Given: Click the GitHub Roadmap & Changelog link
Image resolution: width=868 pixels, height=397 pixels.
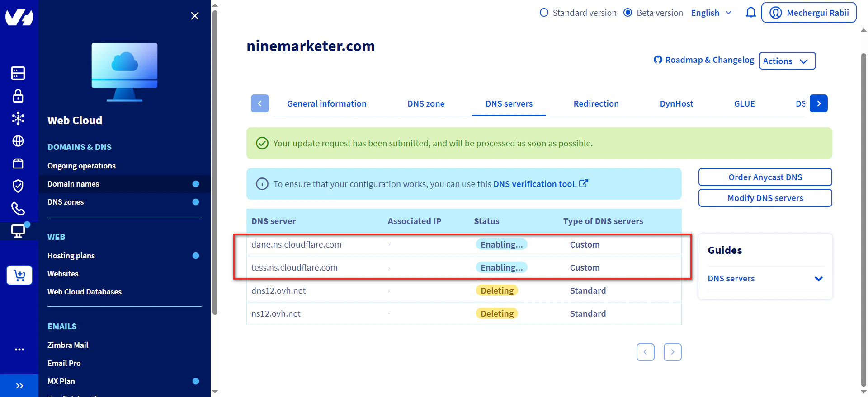Looking at the screenshot, I should (x=704, y=60).
